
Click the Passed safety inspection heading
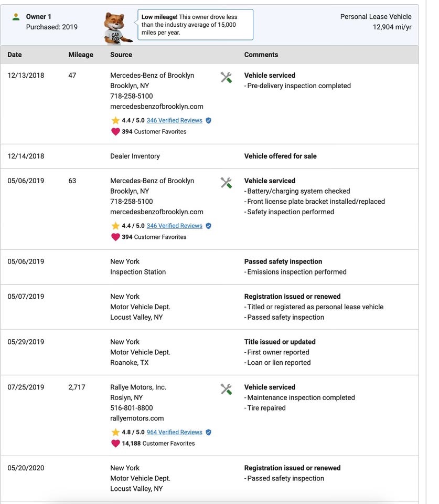pyautogui.click(x=283, y=261)
